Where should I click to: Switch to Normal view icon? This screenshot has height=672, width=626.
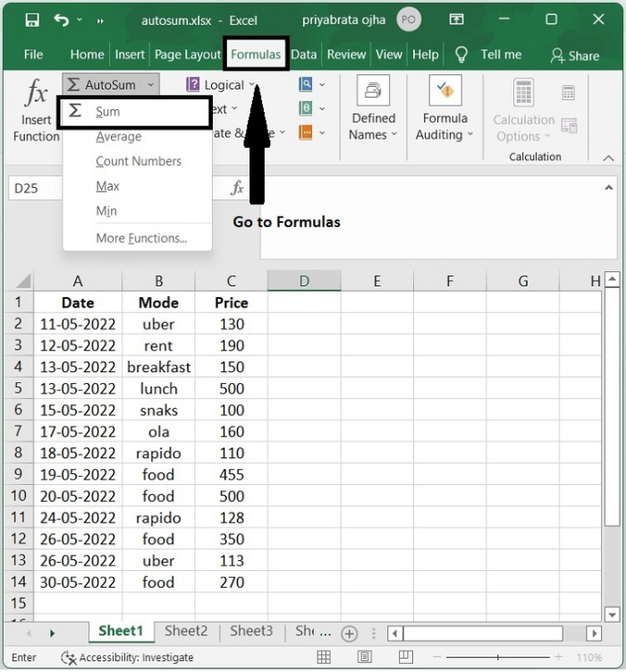coord(324,657)
